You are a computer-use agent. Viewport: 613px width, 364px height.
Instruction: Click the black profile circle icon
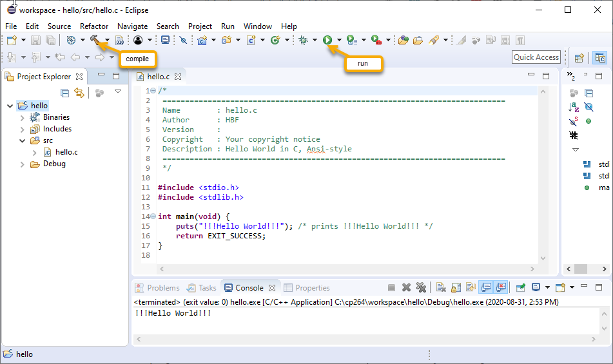pyautogui.click(x=138, y=40)
